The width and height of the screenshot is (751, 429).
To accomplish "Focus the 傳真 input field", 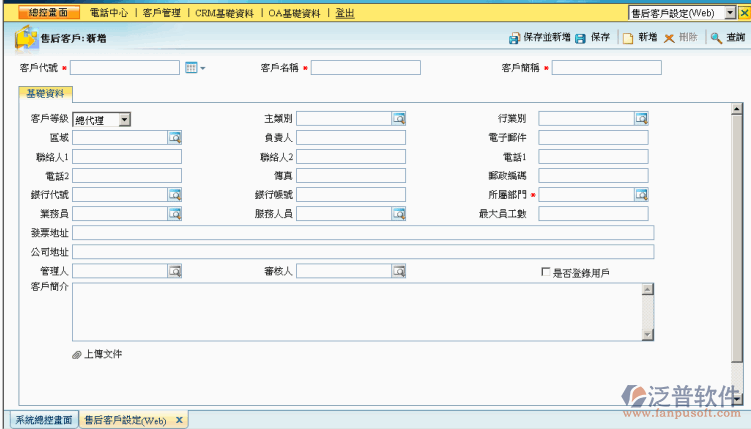I will pos(351,176).
